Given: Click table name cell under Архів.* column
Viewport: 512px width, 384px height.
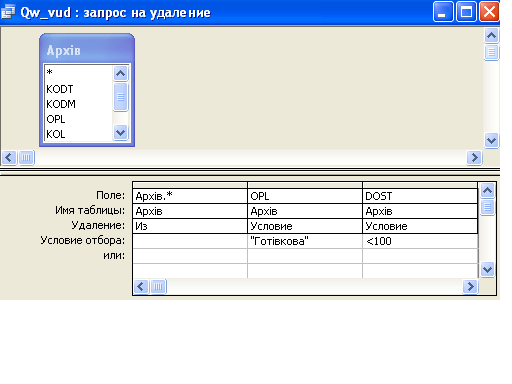Looking at the screenshot, I should [190, 211].
